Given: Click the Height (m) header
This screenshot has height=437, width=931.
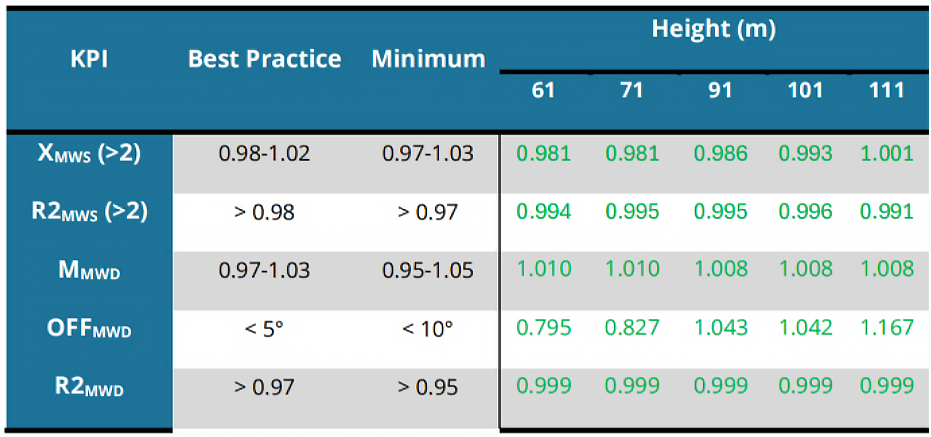Looking at the screenshot, I should pyautogui.click(x=714, y=30).
